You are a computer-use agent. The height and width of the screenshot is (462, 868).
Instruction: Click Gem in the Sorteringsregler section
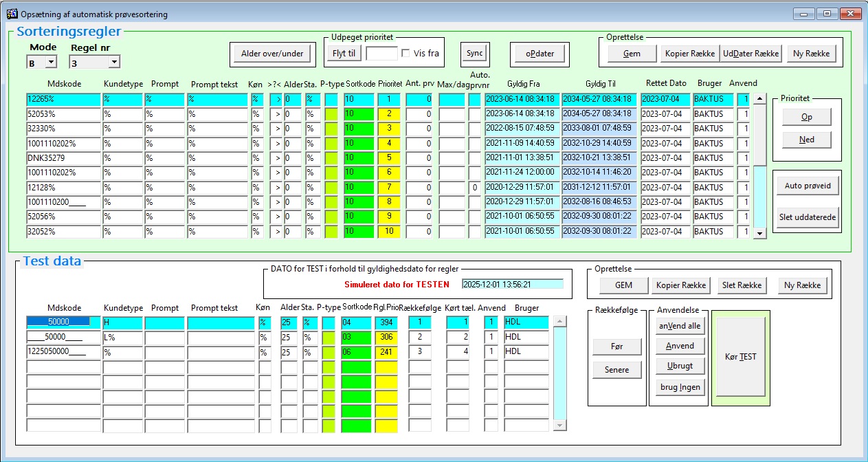(631, 54)
